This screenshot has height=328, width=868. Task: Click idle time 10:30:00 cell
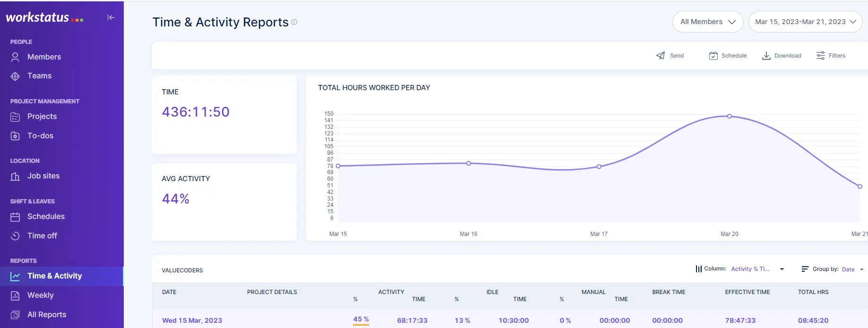(x=514, y=320)
